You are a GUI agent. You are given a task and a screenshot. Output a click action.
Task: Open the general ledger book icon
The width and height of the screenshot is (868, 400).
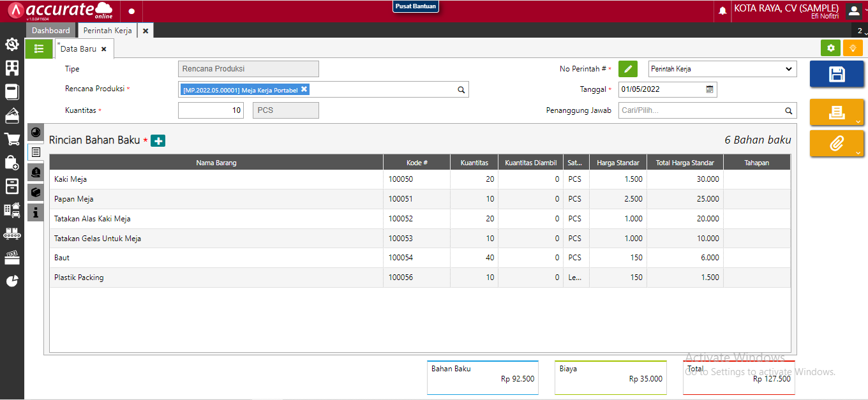coord(11,92)
